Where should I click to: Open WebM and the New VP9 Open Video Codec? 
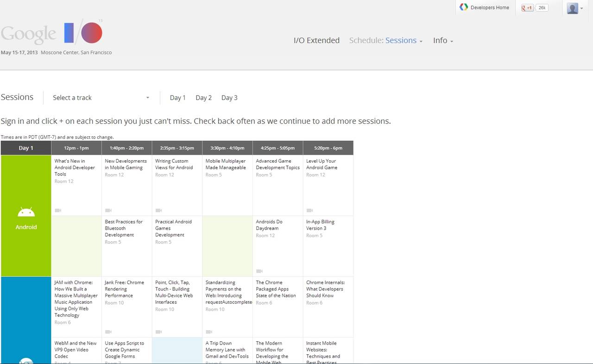[76, 350]
